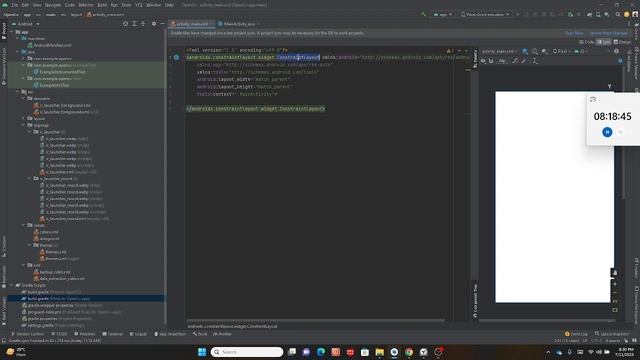Expand the layout folder
This screenshot has height=360, width=640.
click(24, 118)
